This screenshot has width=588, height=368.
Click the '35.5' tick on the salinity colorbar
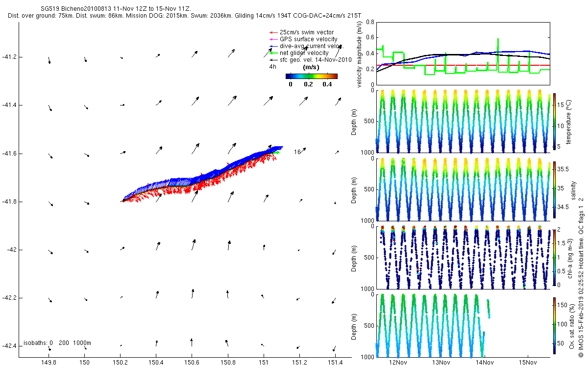coord(563,169)
